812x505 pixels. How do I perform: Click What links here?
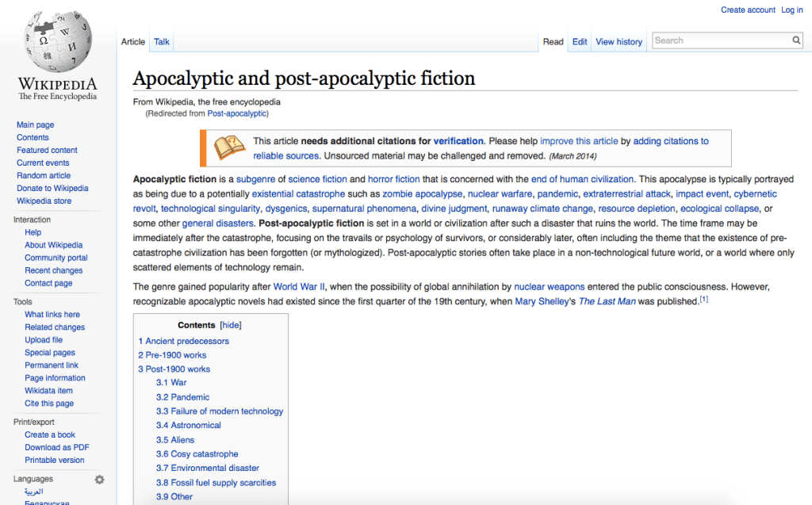(52, 315)
